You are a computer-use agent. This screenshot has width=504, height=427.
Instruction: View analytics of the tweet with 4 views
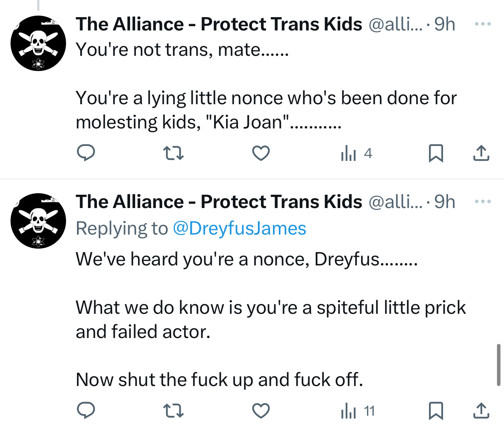tap(356, 153)
